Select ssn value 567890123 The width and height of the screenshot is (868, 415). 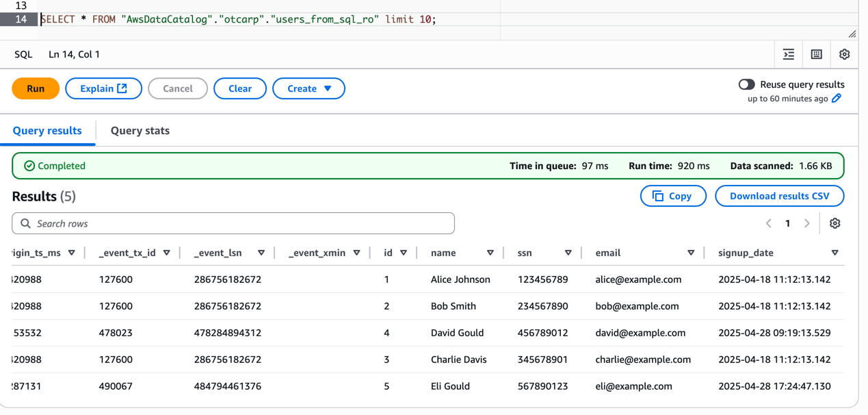click(x=542, y=386)
